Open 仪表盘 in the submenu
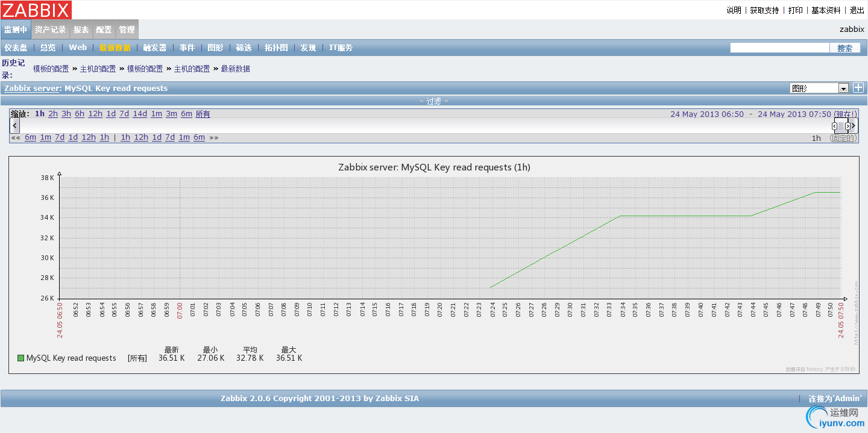The height and width of the screenshot is (433, 868). pyautogui.click(x=16, y=48)
